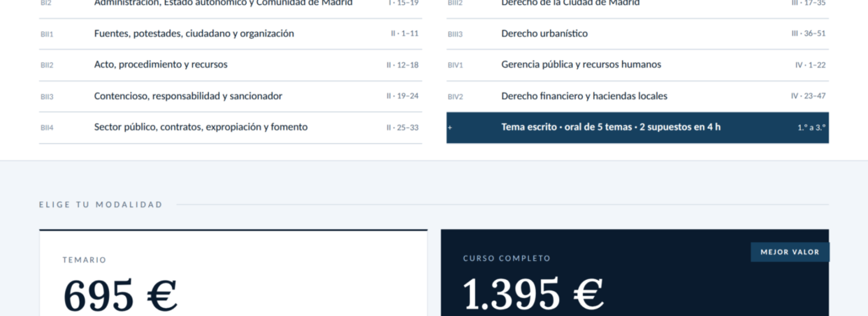Click the 'BII3' block code

click(47, 97)
